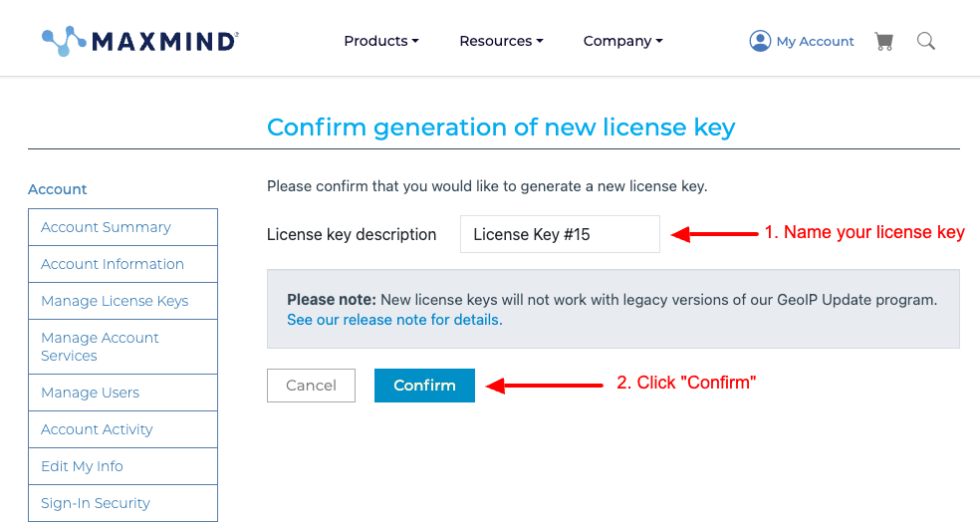Click the Cancel button
This screenshot has width=980, height=527.
tap(312, 386)
